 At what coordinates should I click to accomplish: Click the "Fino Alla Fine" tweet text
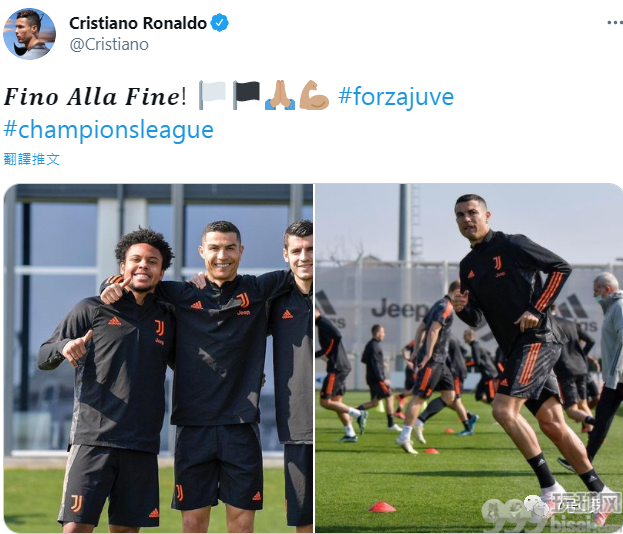point(91,97)
